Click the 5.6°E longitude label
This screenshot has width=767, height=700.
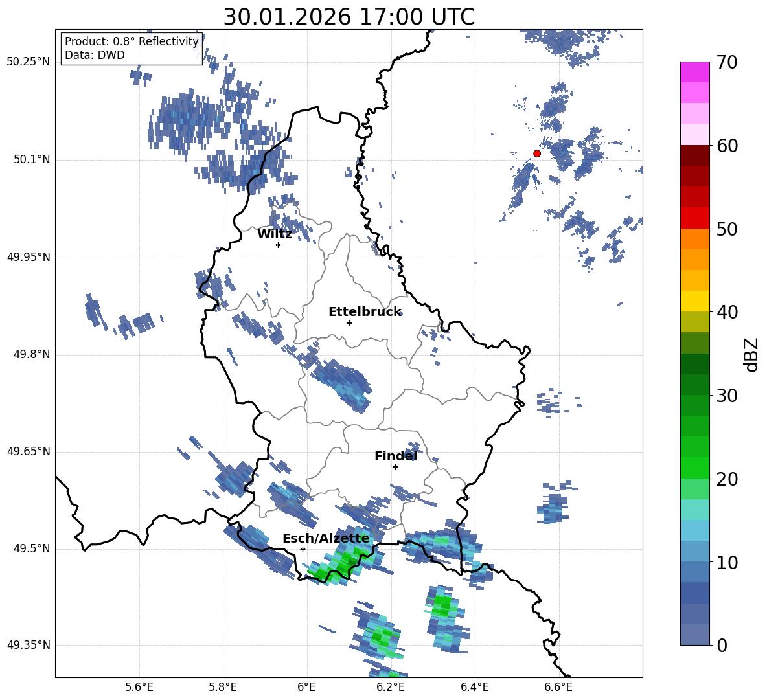(x=139, y=687)
